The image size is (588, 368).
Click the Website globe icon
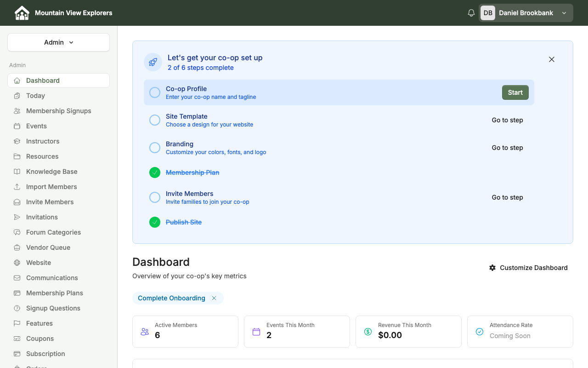click(x=17, y=263)
